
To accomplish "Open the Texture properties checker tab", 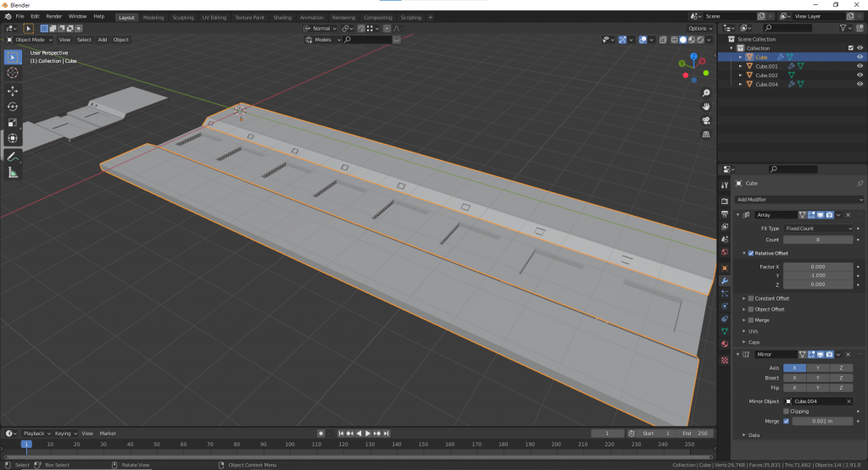I will (725, 361).
